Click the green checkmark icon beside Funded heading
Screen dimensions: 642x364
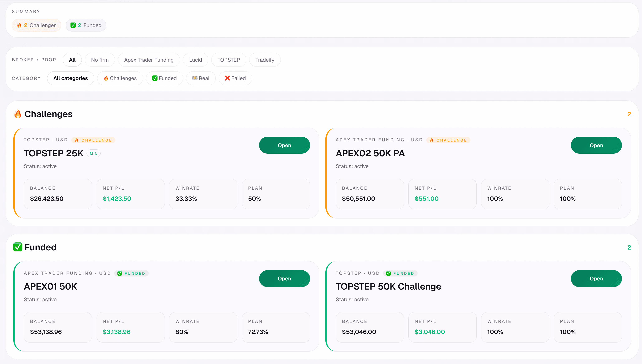pos(18,247)
